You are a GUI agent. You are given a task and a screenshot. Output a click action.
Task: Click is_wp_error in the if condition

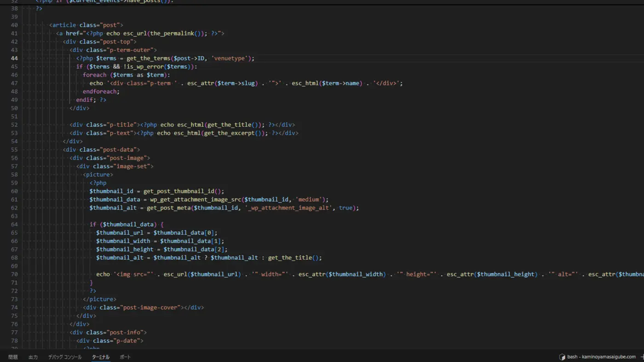(x=146, y=67)
